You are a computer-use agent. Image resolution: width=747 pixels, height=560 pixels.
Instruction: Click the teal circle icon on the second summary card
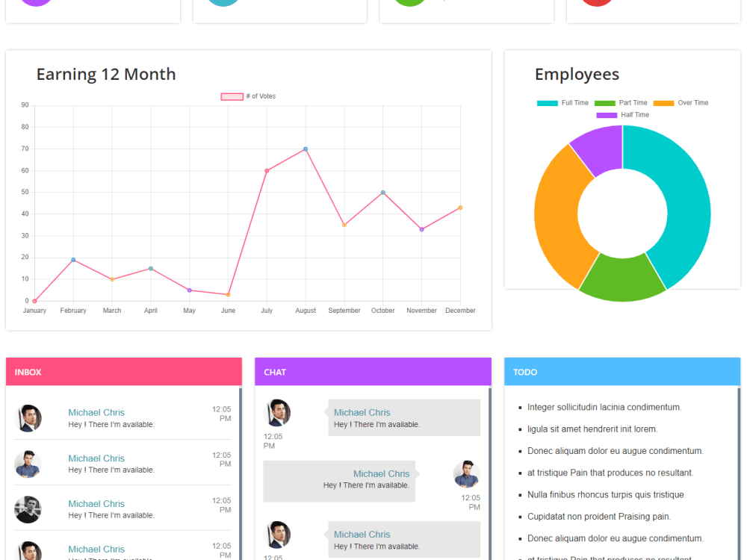click(x=223, y=3)
